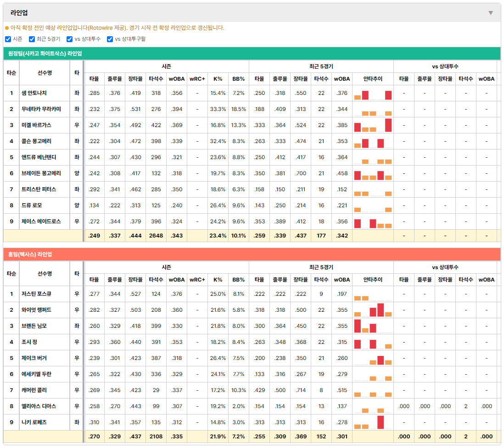The width and height of the screenshot is (504, 448).
Task: Click 미겔 바르가스 hit trend bars
Action: tap(373, 125)
